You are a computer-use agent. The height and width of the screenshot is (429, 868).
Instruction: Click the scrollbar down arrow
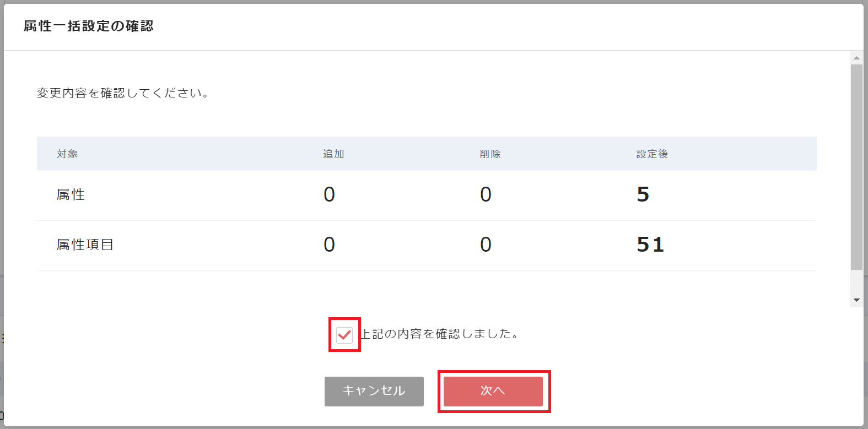(855, 299)
